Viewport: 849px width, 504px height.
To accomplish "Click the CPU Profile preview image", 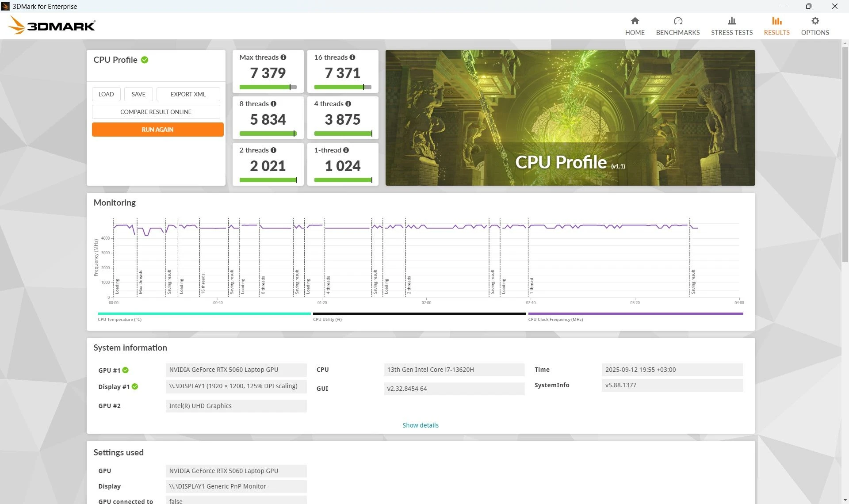I will point(570,118).
